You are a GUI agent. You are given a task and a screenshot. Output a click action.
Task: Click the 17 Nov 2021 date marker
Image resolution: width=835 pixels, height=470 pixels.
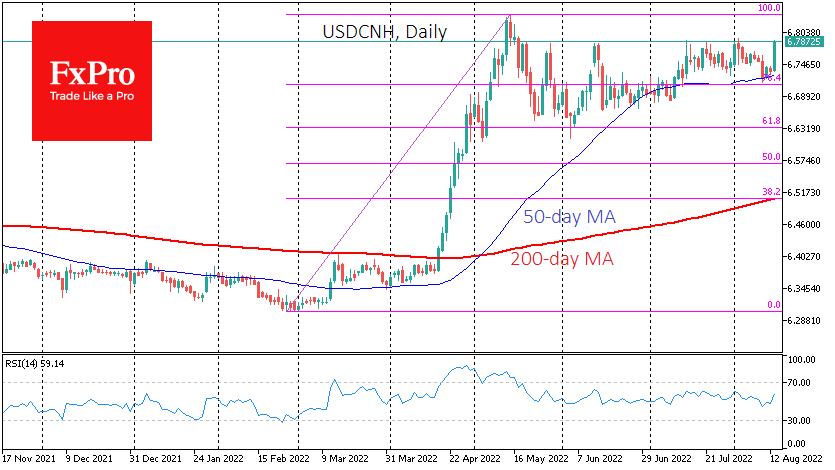point(28,457)
